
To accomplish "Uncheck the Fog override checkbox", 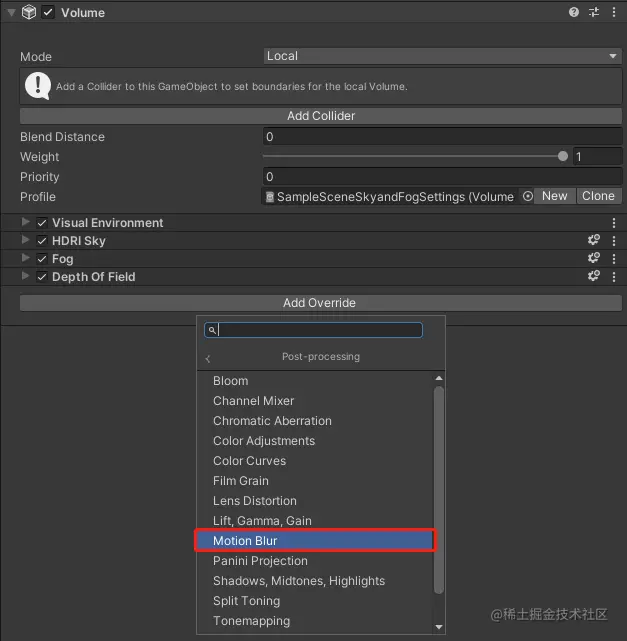I will point(42,259).
